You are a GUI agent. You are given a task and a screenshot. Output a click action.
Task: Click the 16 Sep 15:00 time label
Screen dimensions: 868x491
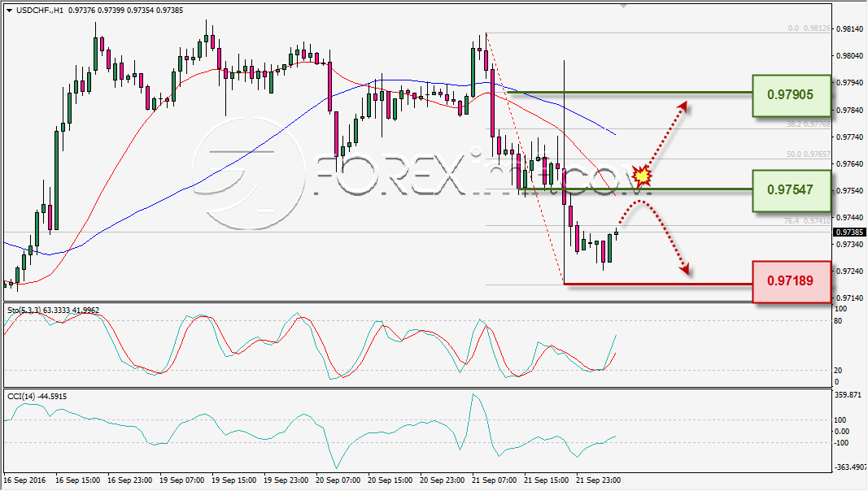(x=77, y=480)
